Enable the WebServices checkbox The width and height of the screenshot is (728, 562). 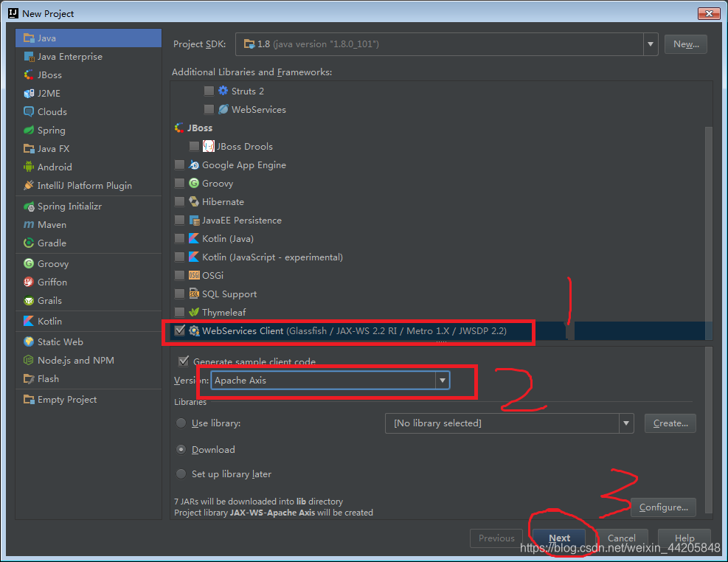[x=209, y=109]
